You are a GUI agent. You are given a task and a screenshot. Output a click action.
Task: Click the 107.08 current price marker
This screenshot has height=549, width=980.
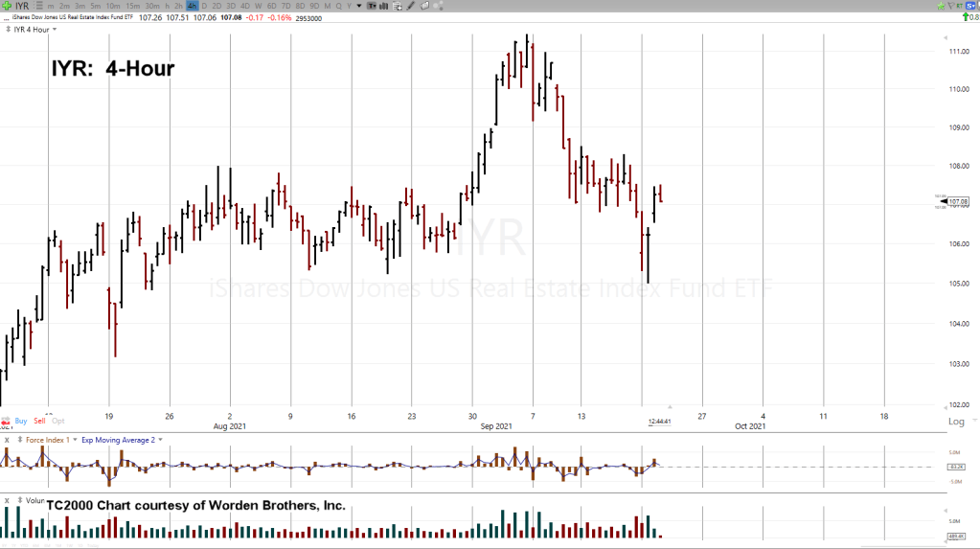[x=958, y=201]
